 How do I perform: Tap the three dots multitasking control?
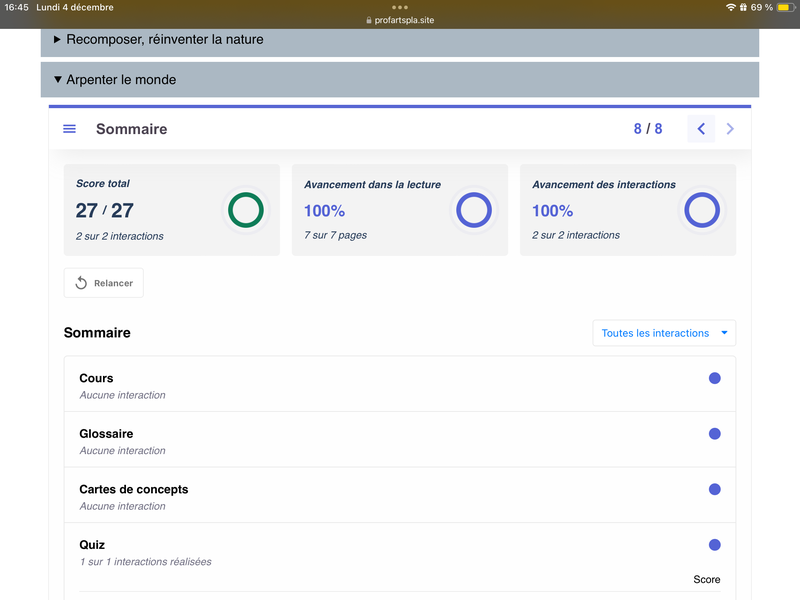[x=400, y=7]
